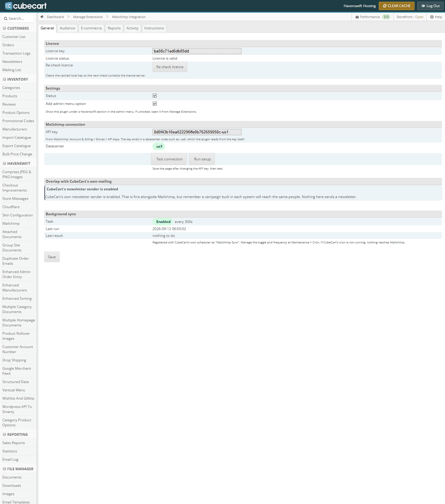The image size is (445, 504).
Task: Open the Reports tab
Action: (114, 28)
